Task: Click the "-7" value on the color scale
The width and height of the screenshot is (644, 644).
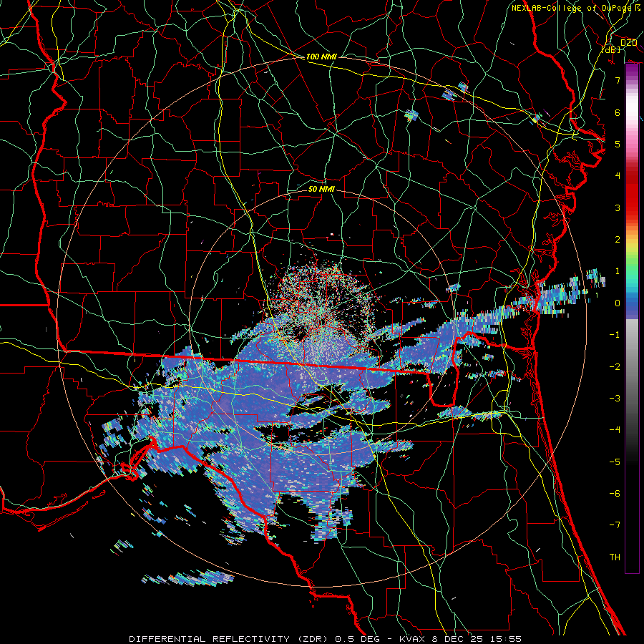Action: click(615, 525)
